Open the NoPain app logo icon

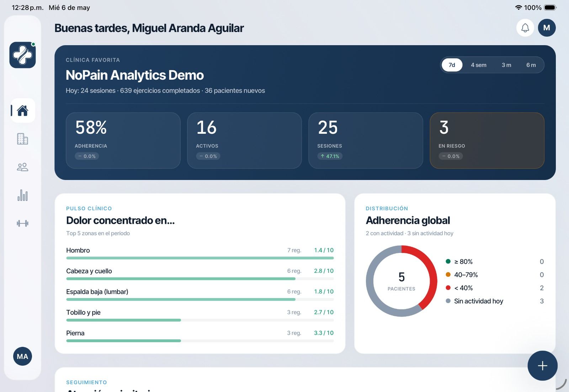coord(22,55)
